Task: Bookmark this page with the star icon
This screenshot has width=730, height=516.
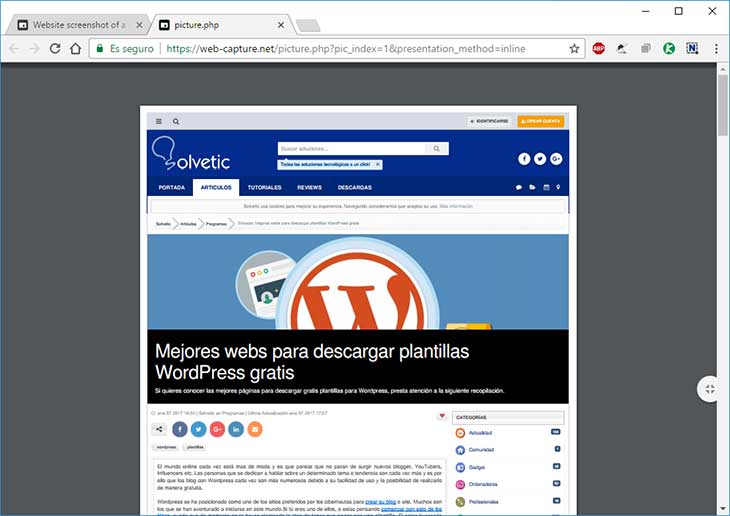Action: [x=575, y=48]
